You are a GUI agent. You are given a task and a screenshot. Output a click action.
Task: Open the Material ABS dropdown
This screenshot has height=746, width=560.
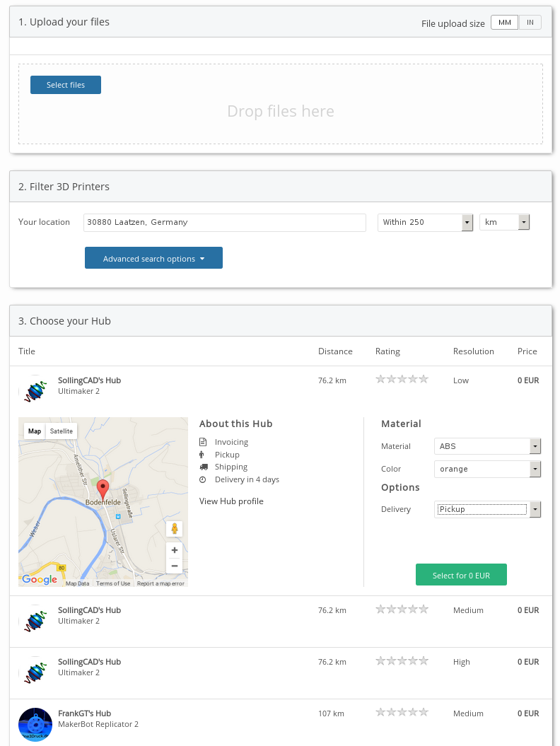[x=487, y=446]
